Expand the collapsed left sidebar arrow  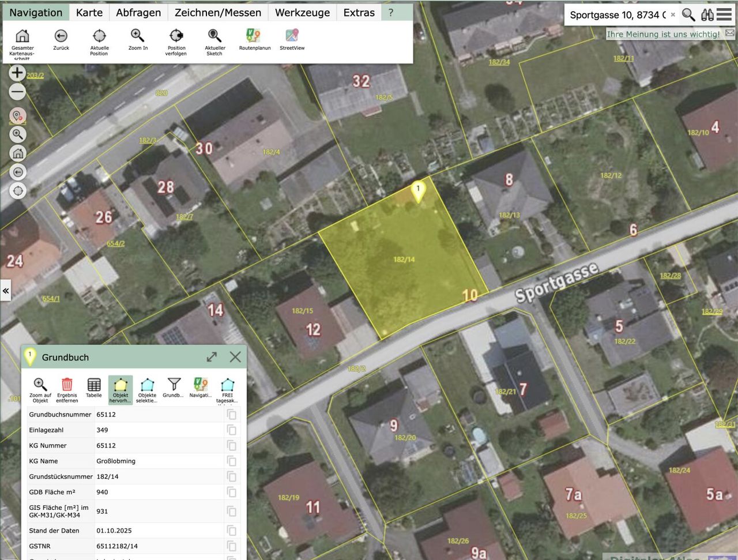click(x=5, y=291)
